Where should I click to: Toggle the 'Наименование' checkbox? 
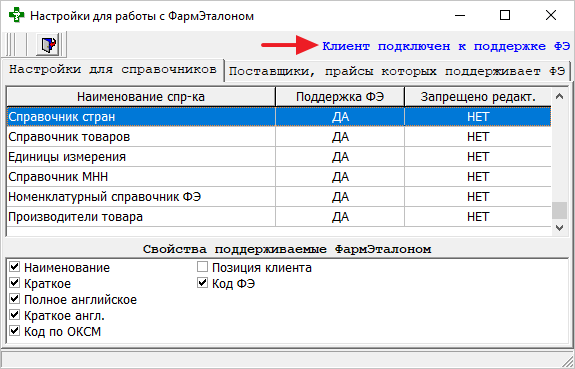point(15,267)
